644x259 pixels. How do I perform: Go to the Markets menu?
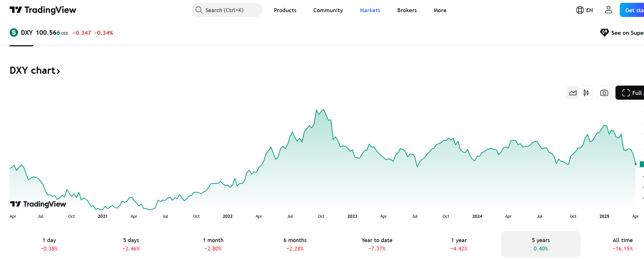[x=370, y=10]
